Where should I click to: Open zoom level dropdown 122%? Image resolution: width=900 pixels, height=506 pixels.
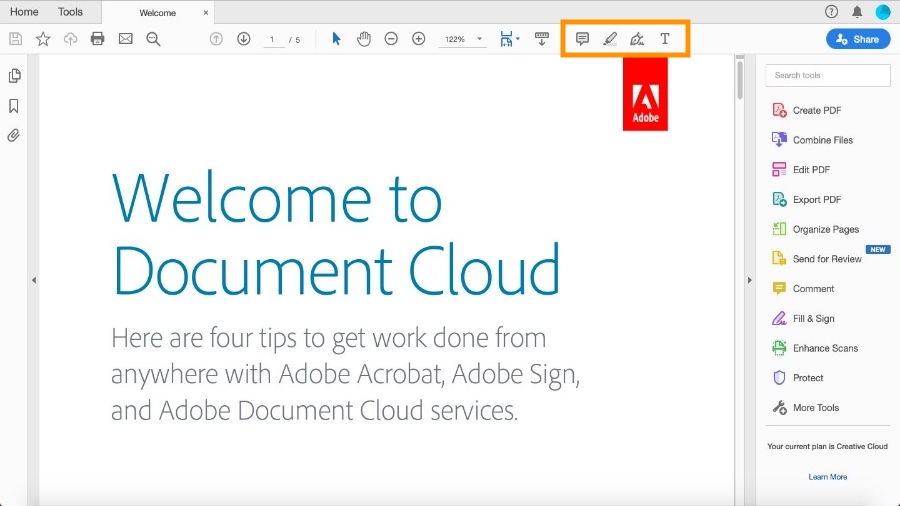(x=463, y=39)
